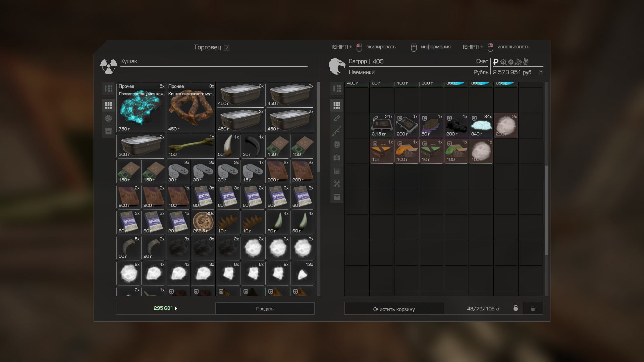The height and width of the screenshot is (362, 644).
Task: Select the 21x chained case 3,15 кг
Action: 382,125
